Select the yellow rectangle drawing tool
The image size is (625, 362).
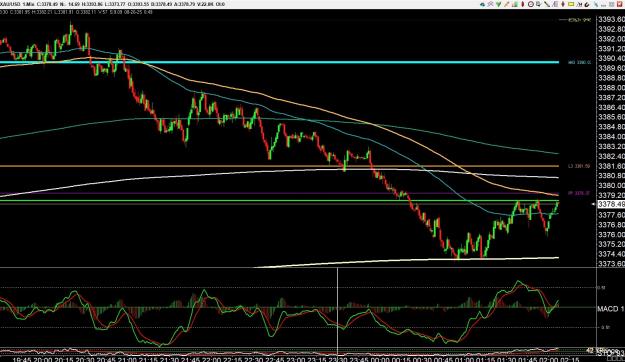pos(571,4)
